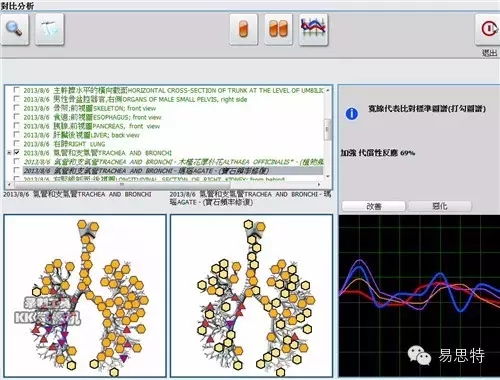Select the AGATE trachea and bronchi row
This screenshot has width=500, height=380.
[173, 171]
